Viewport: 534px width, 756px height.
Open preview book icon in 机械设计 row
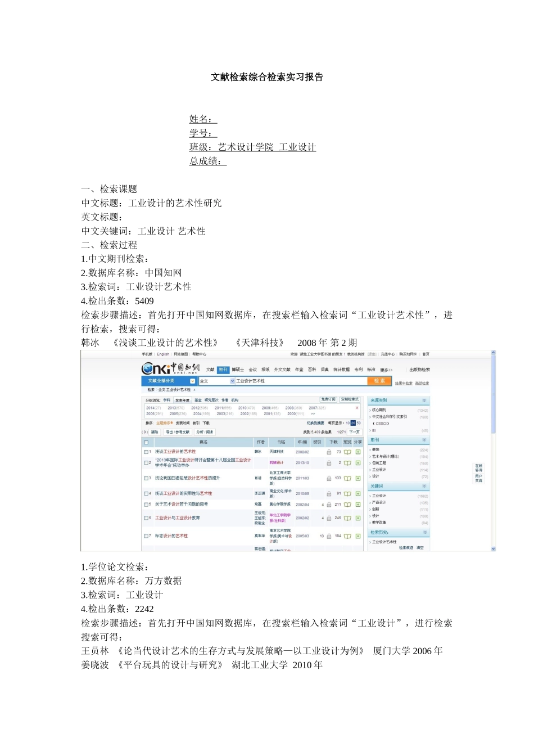click(347, 463)
